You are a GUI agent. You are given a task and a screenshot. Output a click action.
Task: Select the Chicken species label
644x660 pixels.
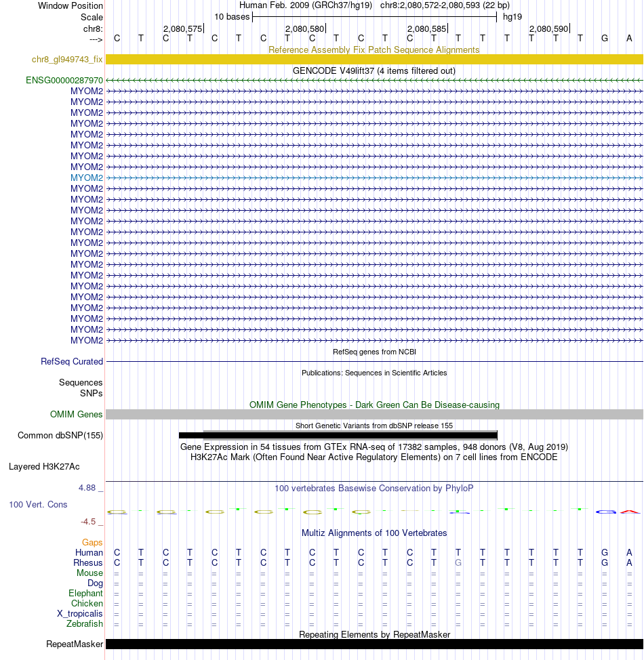(x=87, y=603)
